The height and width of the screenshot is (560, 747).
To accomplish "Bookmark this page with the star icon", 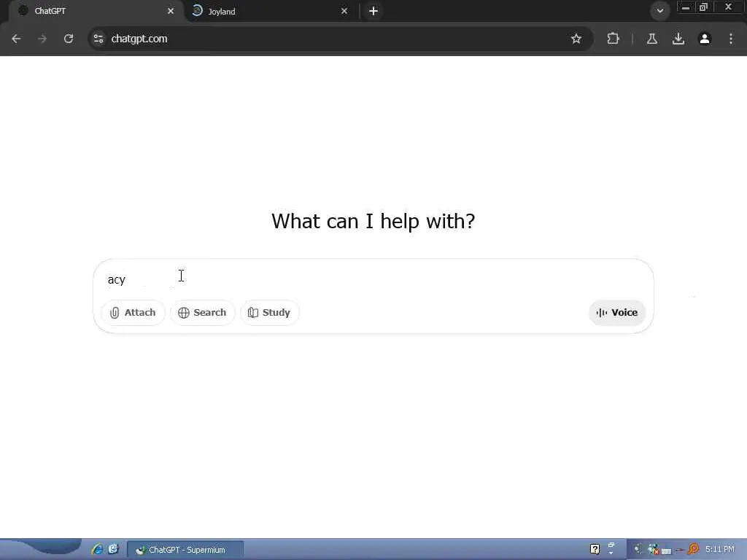I will click(576, 39).
